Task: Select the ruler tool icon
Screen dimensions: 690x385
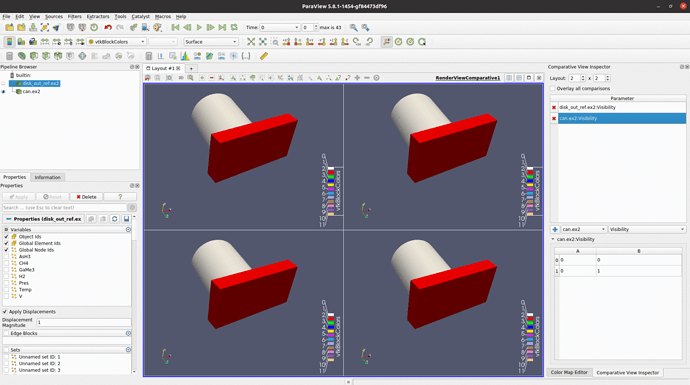Action: pos(264,56)
